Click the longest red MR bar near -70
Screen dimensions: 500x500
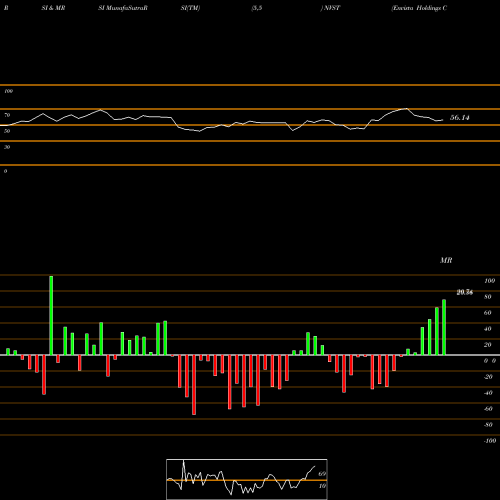click(194, 385)
